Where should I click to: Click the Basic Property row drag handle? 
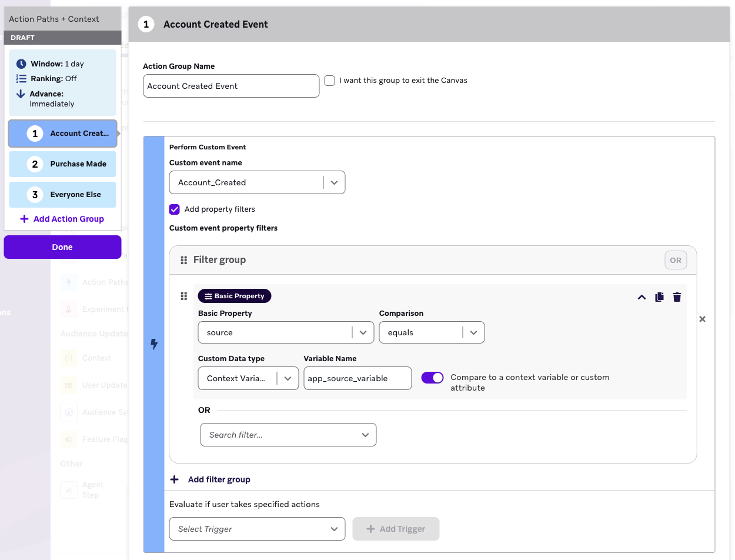pos(183,296)
